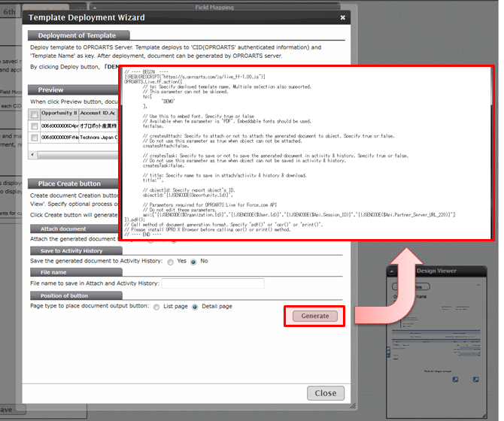
Task: Collapse the Field Mapping panel arrow
Action: pos(95,8)
